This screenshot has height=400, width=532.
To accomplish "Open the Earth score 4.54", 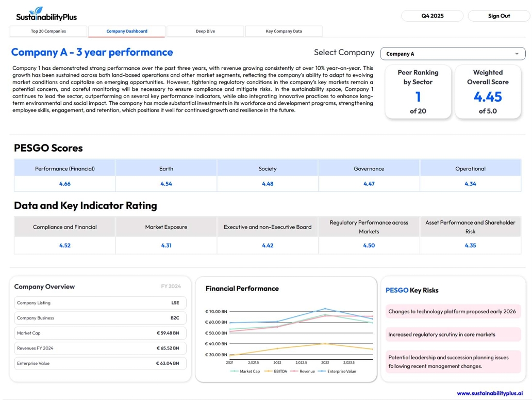I will (166, 184).
